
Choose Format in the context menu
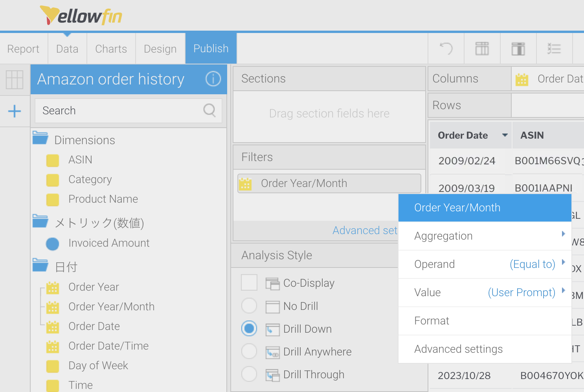(x=485, y=321)
